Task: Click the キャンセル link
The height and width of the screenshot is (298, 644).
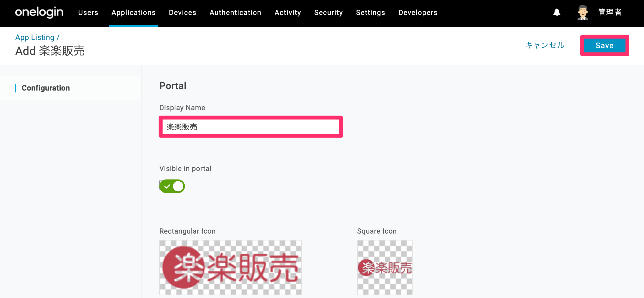Action: click(545, 45)
